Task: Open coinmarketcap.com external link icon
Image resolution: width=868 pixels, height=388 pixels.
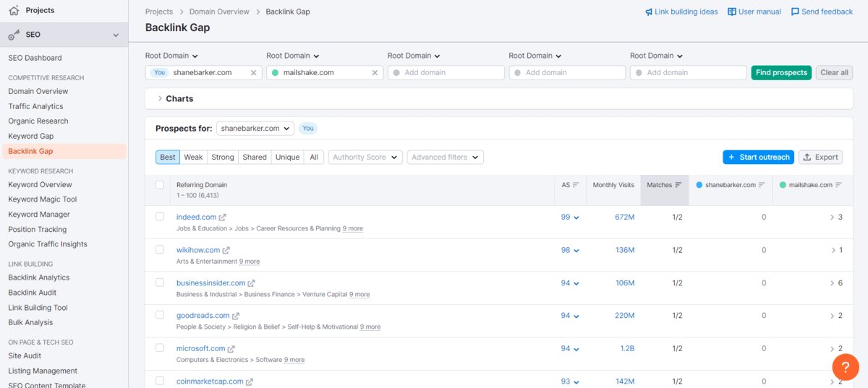Action: point(250,382)
